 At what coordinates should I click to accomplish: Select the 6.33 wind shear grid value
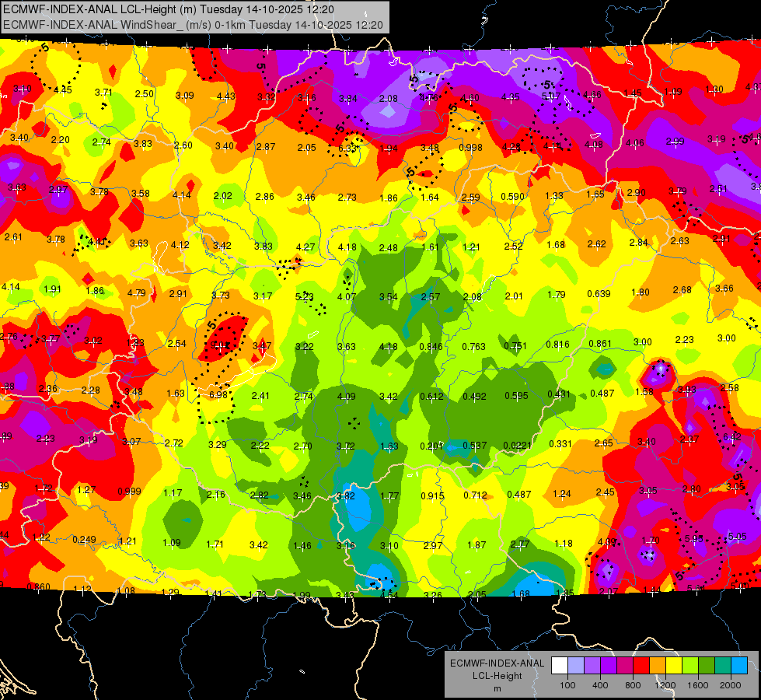point(347,148)
